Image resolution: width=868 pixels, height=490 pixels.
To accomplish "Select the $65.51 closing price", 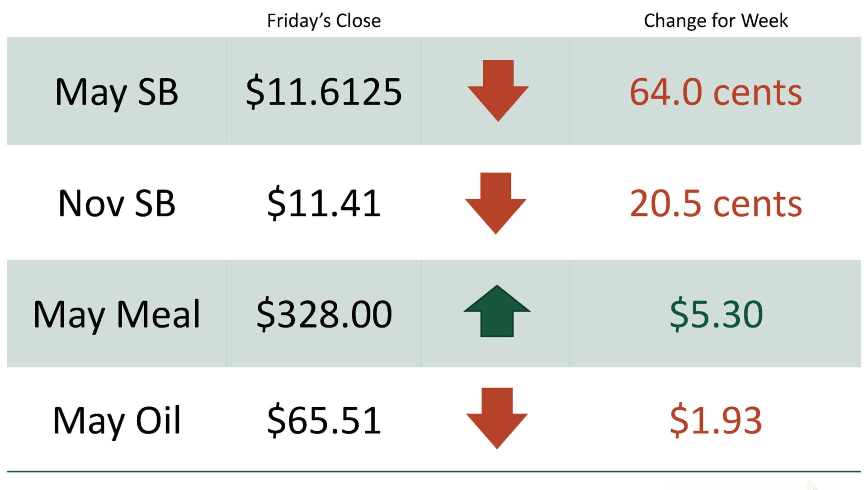I will coord(324,420).
